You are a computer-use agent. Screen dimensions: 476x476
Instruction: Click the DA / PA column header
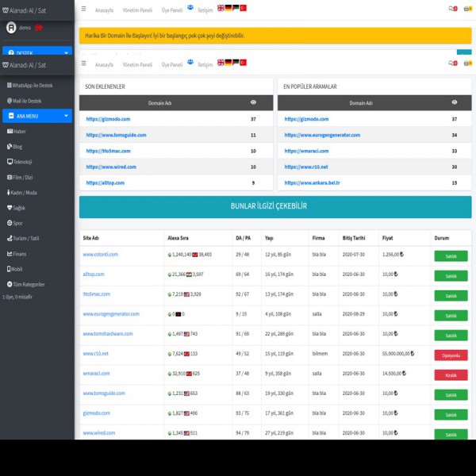point(244,238)
